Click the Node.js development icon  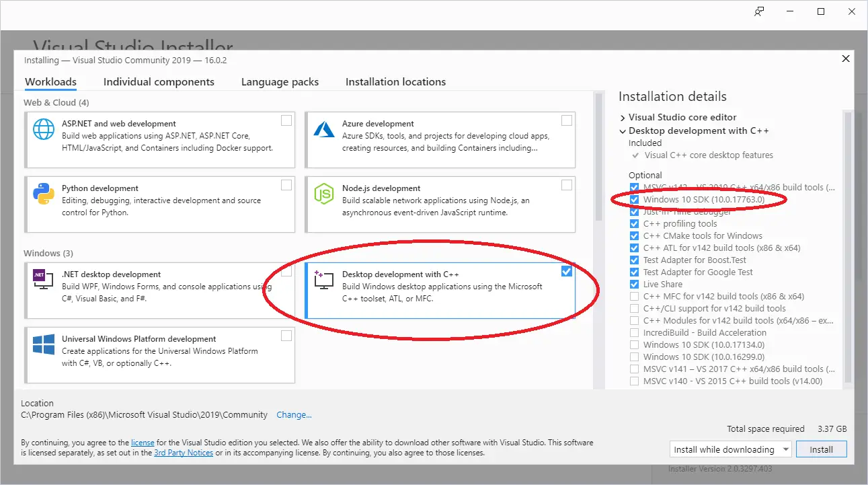[x=323, y=194]
